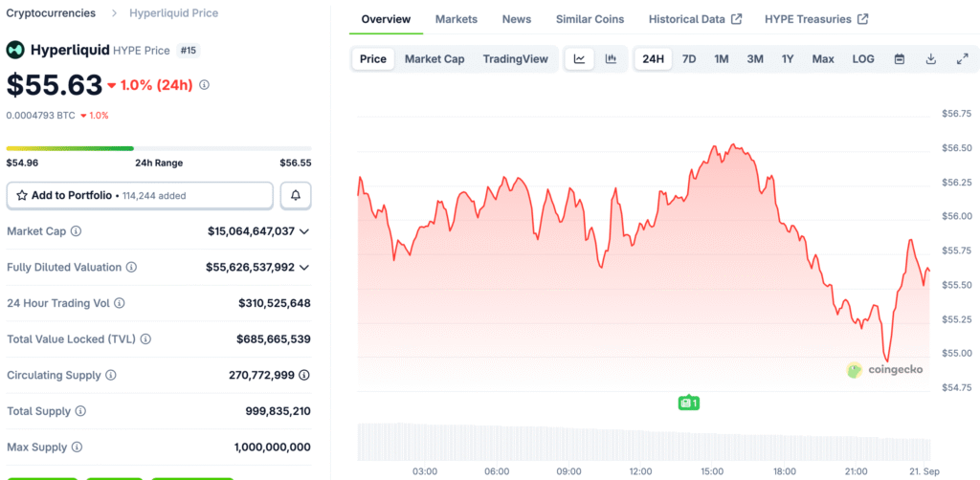Select the 1M time range

(x=722, y=59)
